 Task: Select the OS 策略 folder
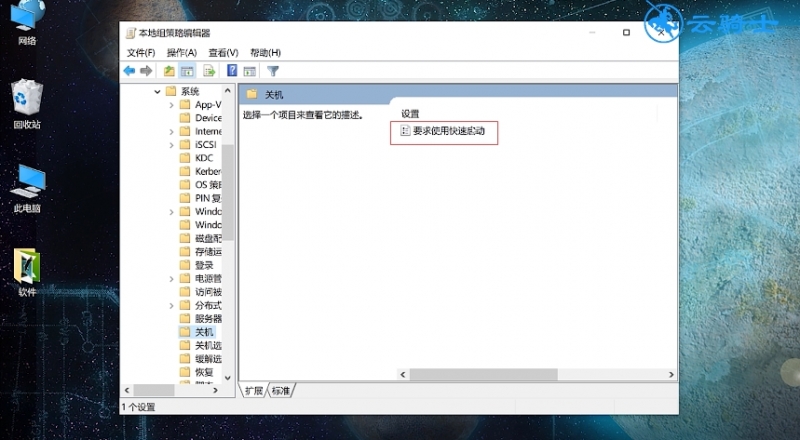click(201, 185)
